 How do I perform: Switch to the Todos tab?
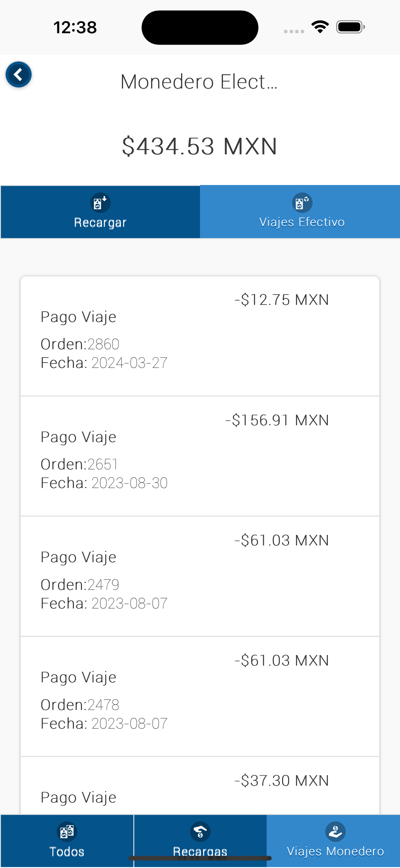[x=67, y=851]
